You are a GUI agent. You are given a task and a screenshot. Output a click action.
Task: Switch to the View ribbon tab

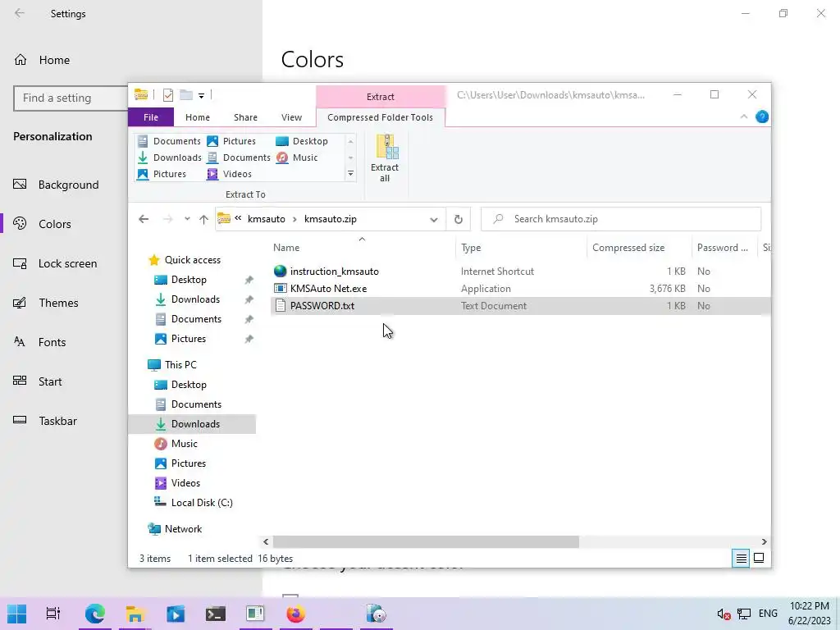click(x=291, y=117)
